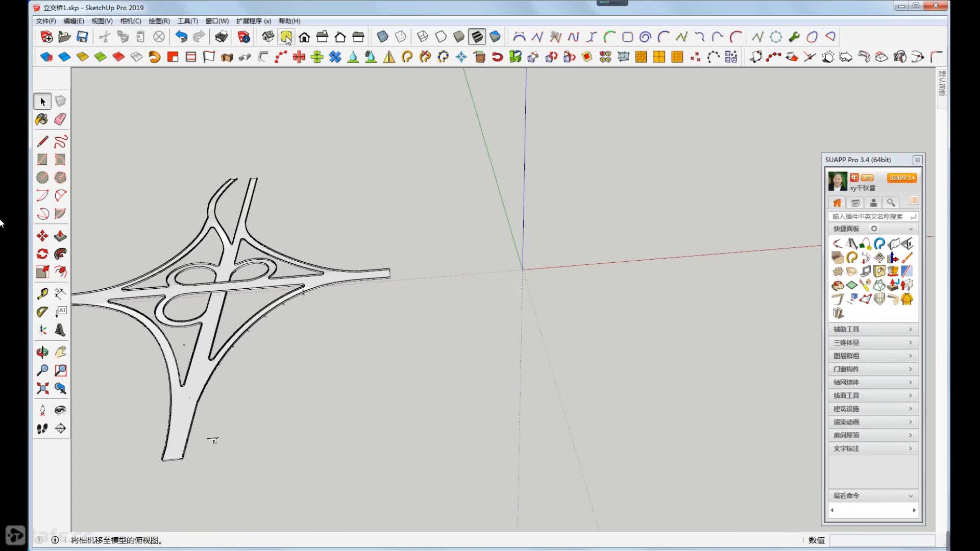Pick the Paint Bucket tool
The image size is (980, 551).
pos(42,119)
